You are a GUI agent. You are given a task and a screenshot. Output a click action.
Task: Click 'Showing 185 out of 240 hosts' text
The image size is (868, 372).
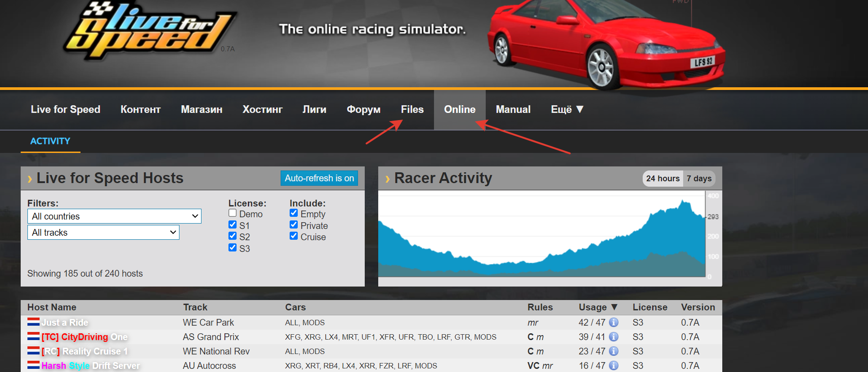[85, 273]
